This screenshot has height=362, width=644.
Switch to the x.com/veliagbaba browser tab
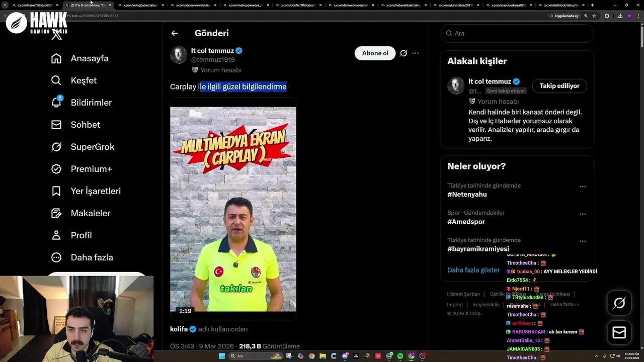coord(140,5)
